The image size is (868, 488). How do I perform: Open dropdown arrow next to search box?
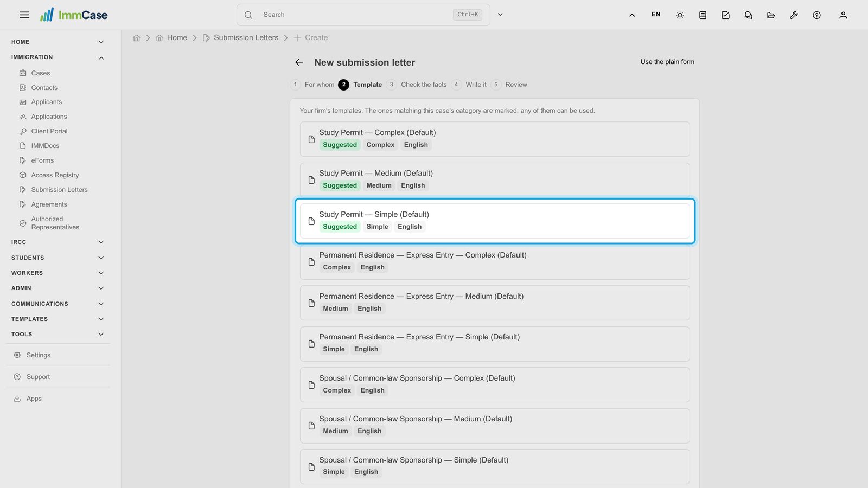point(500,15)
